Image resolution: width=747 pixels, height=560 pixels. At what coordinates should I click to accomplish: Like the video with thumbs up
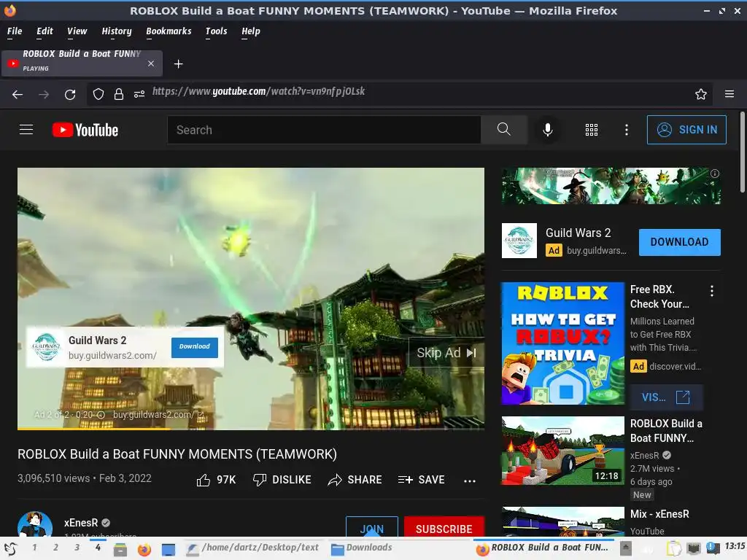point(216,480)
